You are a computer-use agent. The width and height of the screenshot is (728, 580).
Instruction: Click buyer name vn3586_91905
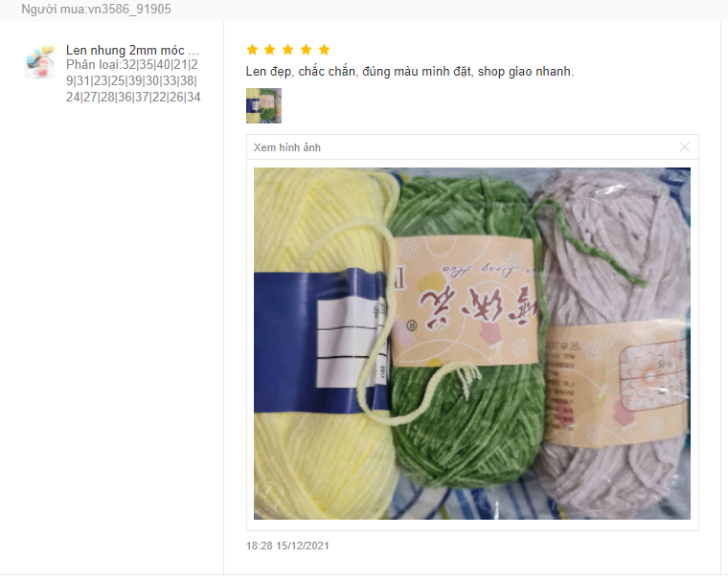96,9
